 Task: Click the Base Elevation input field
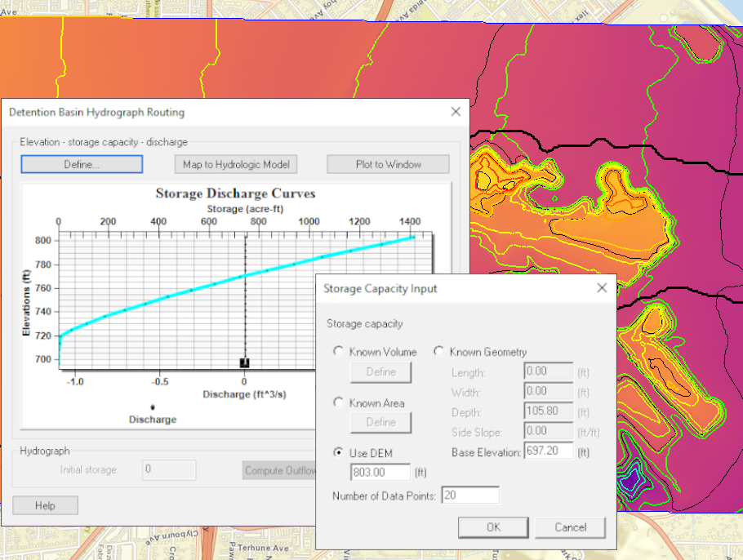pyautogui.click(x=547, y=451)
